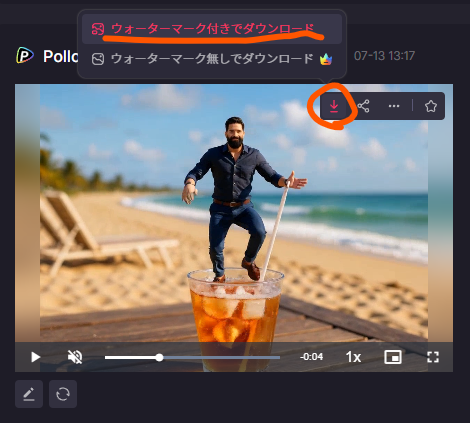
Task: Click the watermark image icon in first menu item
Action: coord(98,29)
